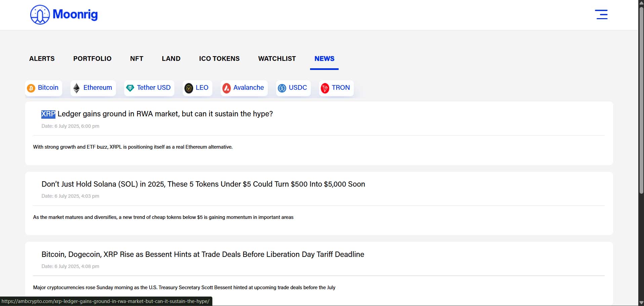This screenshot has width=644, height=306.
Task: Switch to the PORTFOLIO tab
Action: [92, 59]
